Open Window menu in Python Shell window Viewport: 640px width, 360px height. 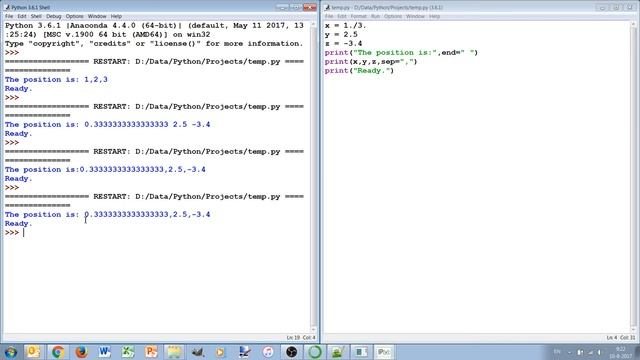[x=97, y=16]
